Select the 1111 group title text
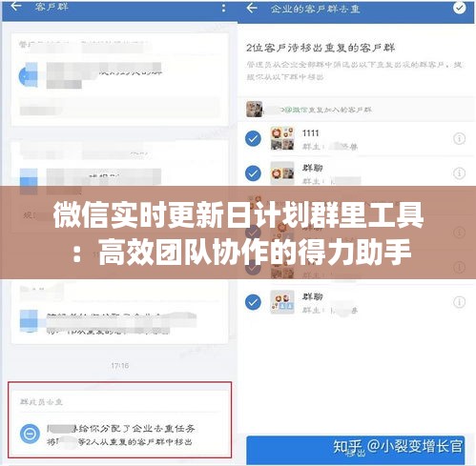 click(311, 133)
